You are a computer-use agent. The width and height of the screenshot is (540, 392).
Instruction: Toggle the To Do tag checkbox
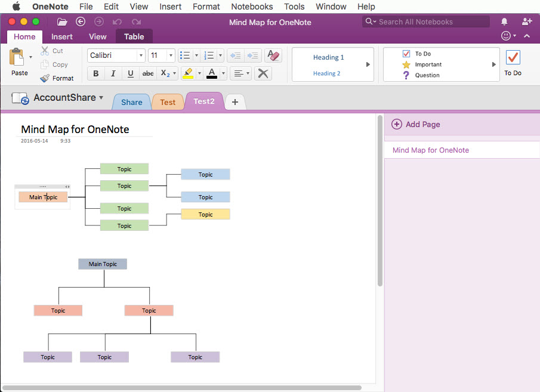click(406, 54)
